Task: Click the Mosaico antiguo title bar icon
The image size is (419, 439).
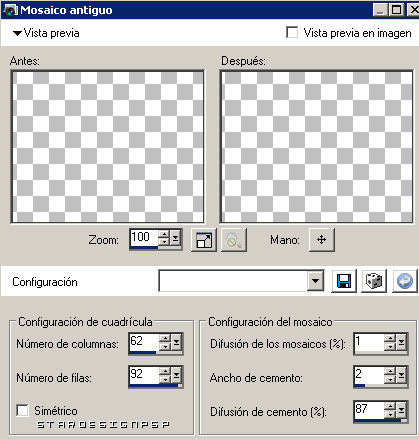Action: coord(10,10)
